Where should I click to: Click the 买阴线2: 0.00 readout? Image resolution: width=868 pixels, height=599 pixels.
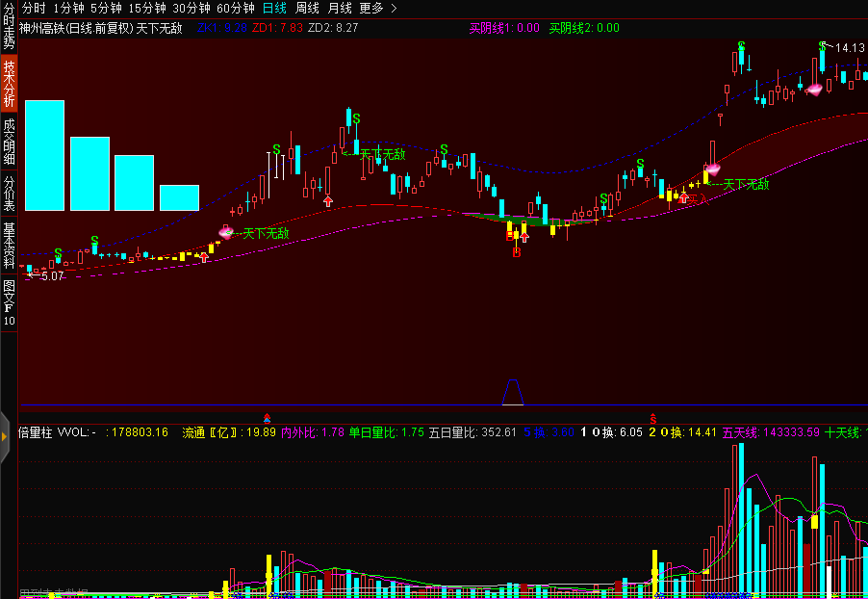point(584,28)
